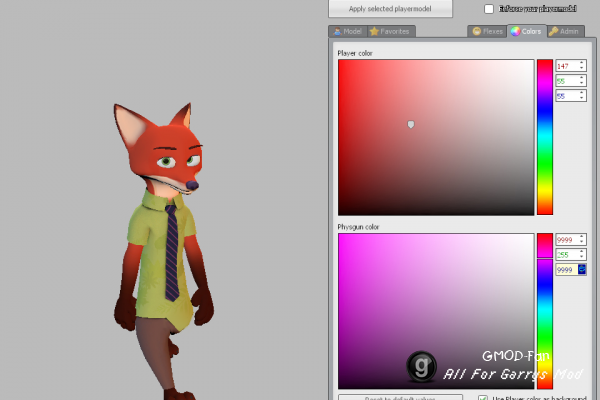
Task: Click the Player color blue value field
Action: coord(567,96)
